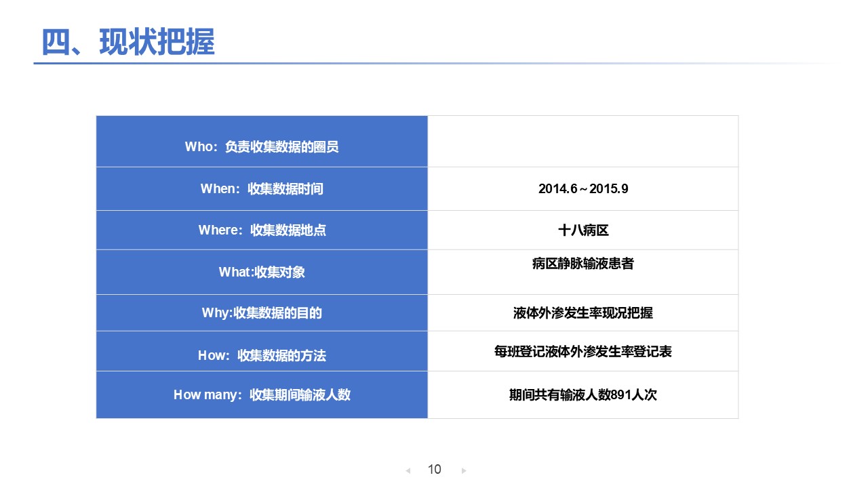
Task: Go to next slide arrow
Action: click(464, 470)
